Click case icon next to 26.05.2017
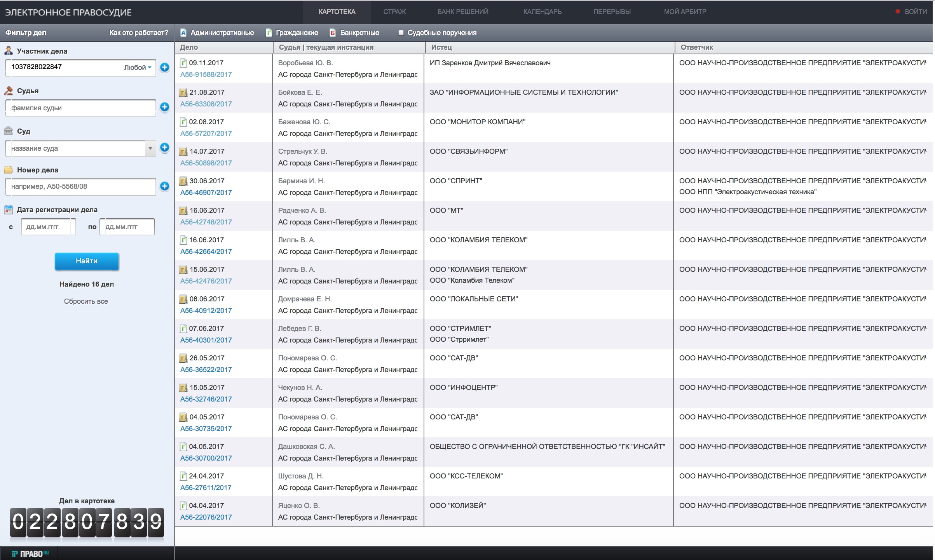 point(183,358)
